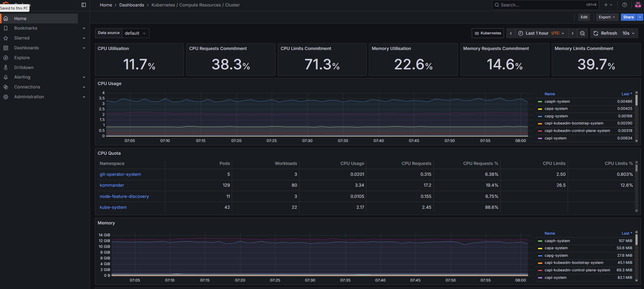This screenshot has height=289, width=644.
Task: Sort CPU Quota table by Pods column
Action: tap(225, 164)
